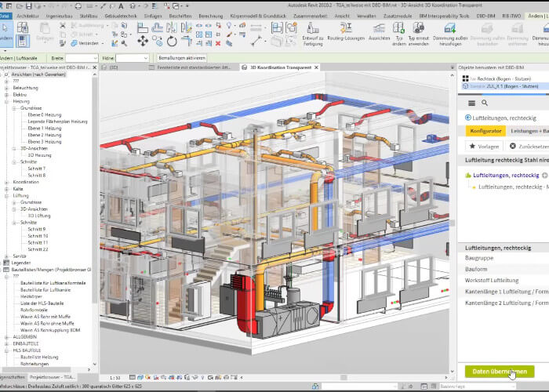Viewport: 549px width, 392px height.
Task: Expand the Beleuchtung tree node
Action: (x=6, y=88)
